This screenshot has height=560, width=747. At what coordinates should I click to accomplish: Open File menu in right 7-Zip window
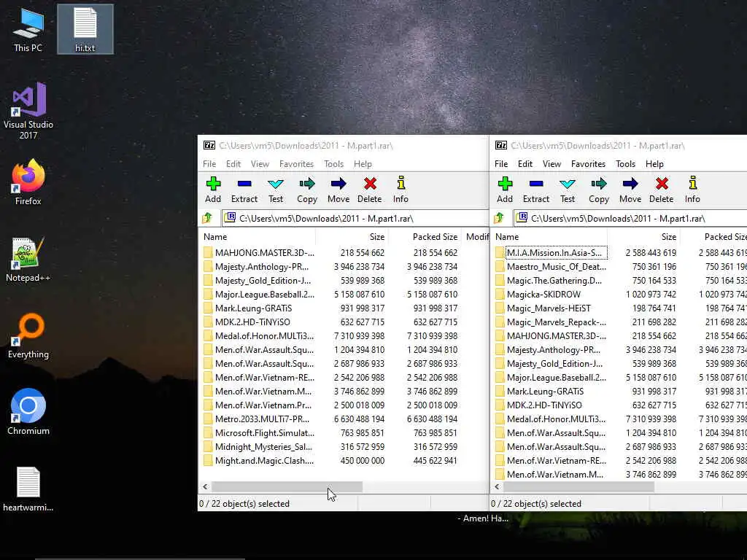pyautogui.click(x=501, y=164)
